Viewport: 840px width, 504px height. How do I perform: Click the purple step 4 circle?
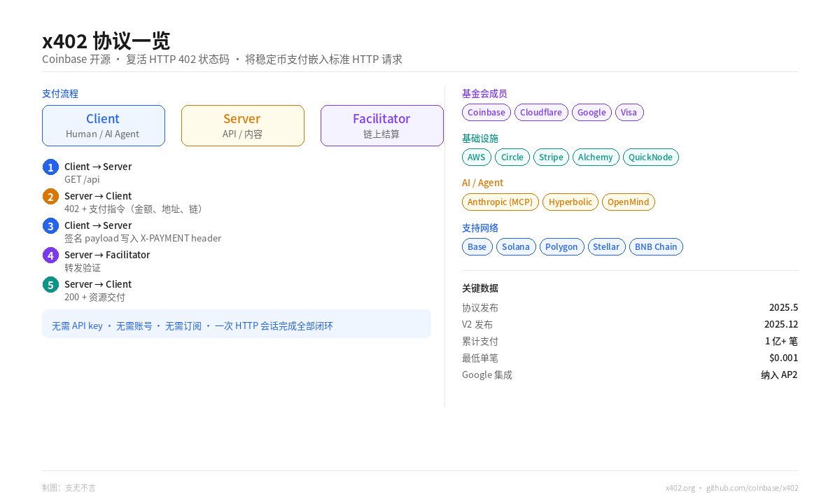pos(50,255)
